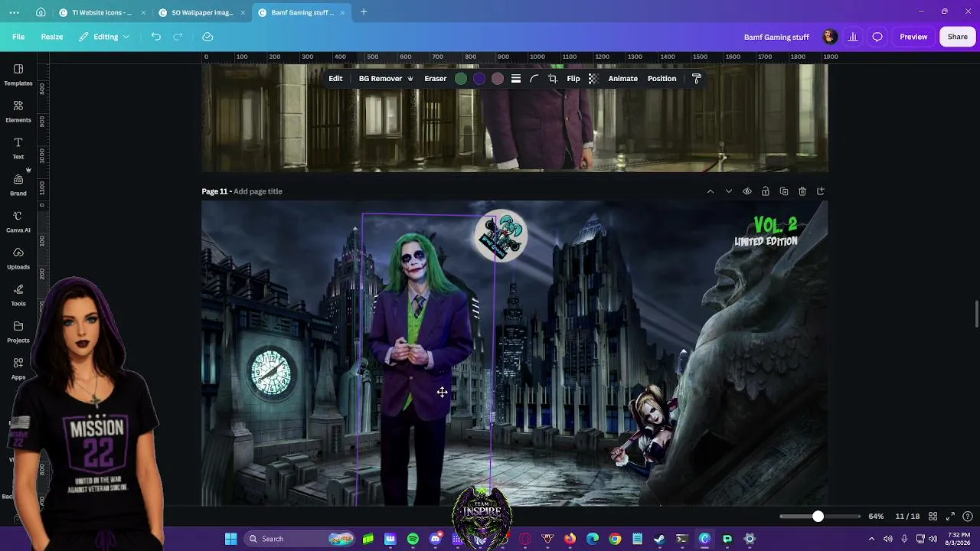Click the copy style paint roller
Screen dimensions: 980x551
697,79
